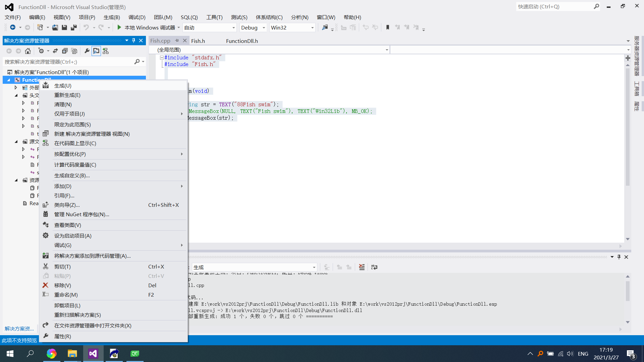Start 本地 Windows 调试器
Image resolution: width=644 pixels, height=362 pixels.
click(146, 27)
